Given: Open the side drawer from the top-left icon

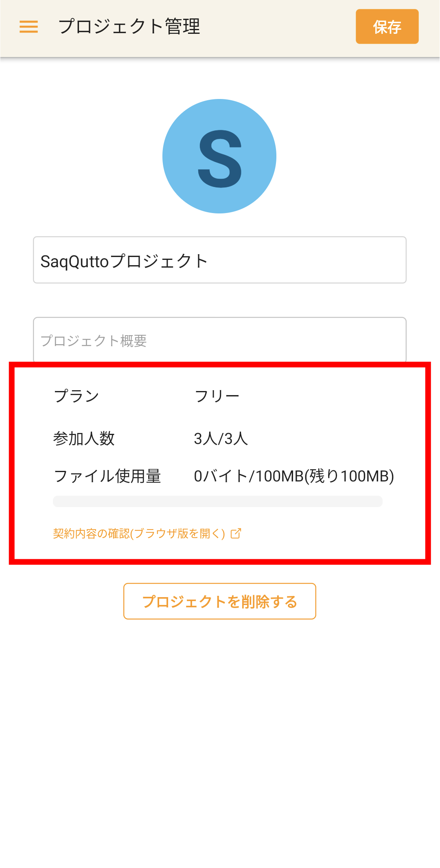Looking at the screenshot, I should click(28, 27).
